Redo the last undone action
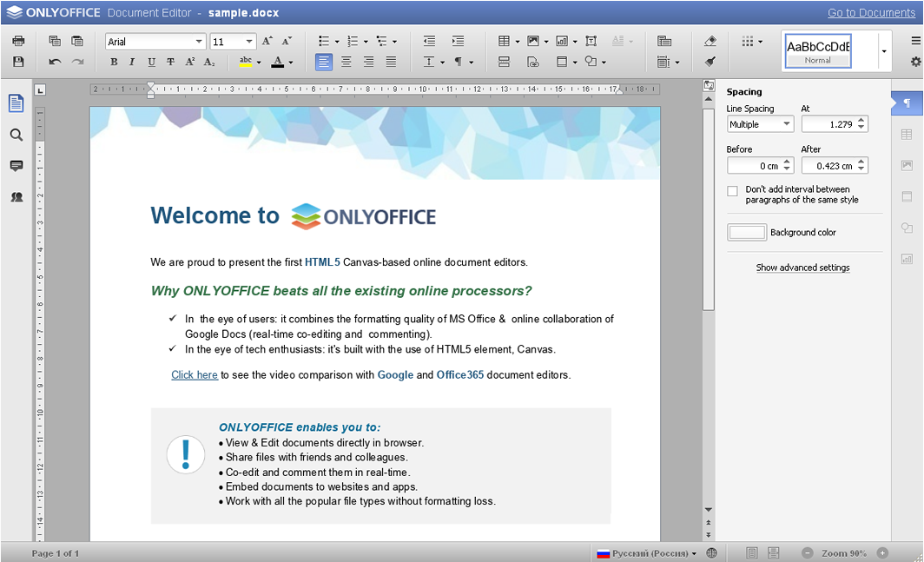Viewport: 924px width, 562px height. (77, 62)
